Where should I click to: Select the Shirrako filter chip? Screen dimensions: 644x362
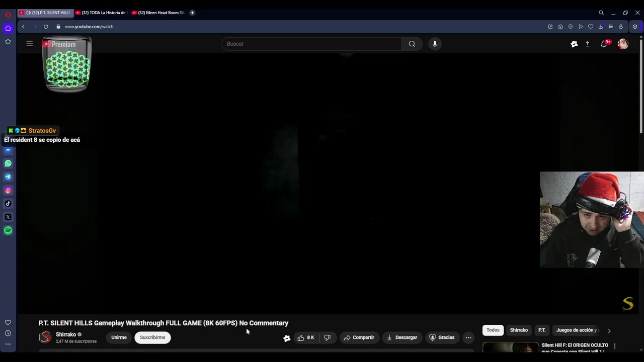(519, 330)
